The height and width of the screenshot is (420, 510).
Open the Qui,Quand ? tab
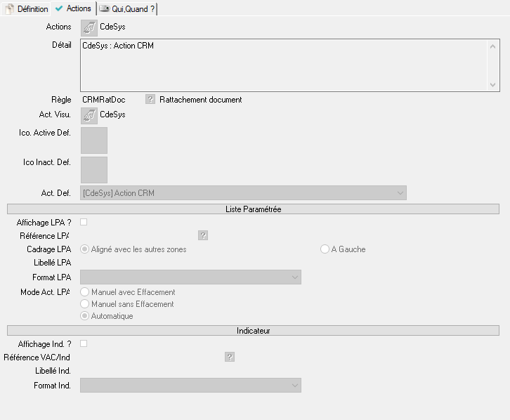[127, 8]
